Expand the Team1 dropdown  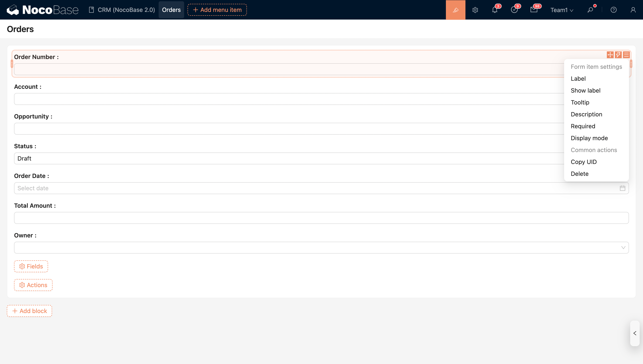(562, 10)
